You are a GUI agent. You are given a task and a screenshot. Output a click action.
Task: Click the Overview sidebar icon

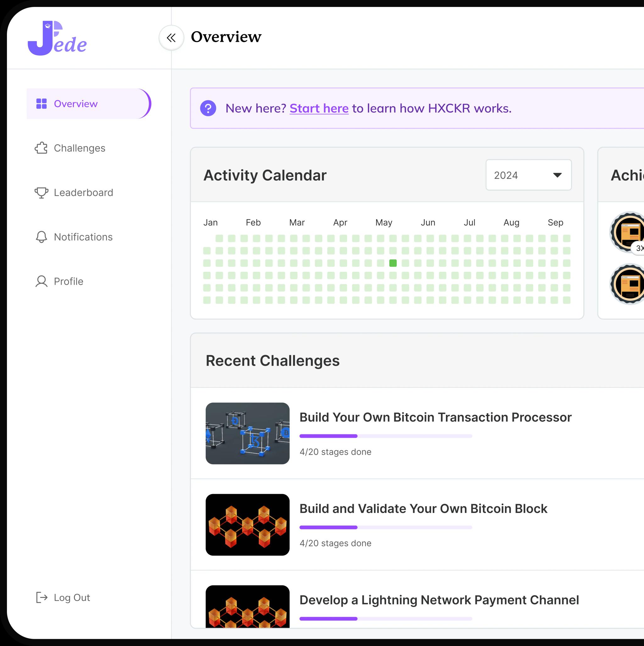(41, 104)
